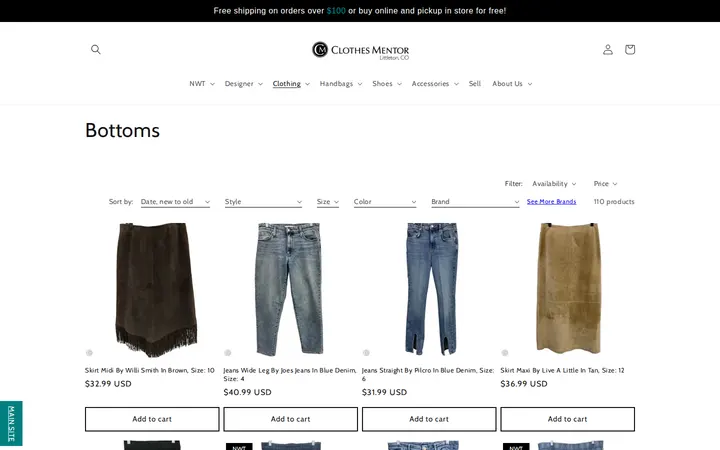Add the Joes Jeans to cart
The height and width of the screenshot is (450, 720).
(290, 419)
